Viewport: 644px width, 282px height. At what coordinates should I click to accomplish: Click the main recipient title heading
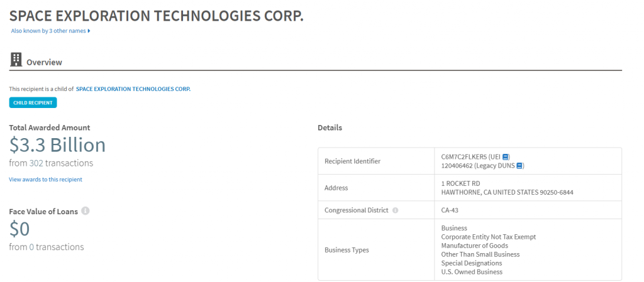pos(157,16)
